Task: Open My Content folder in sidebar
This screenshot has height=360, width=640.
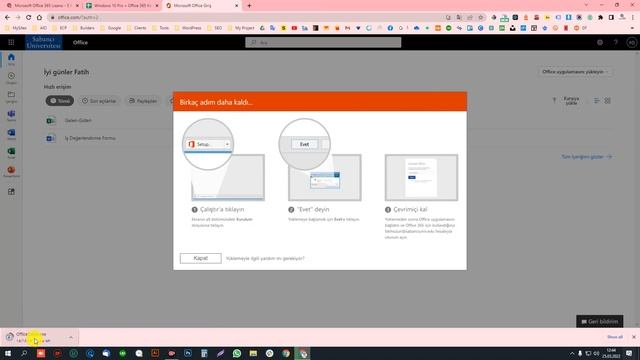Action: (11, 96)
